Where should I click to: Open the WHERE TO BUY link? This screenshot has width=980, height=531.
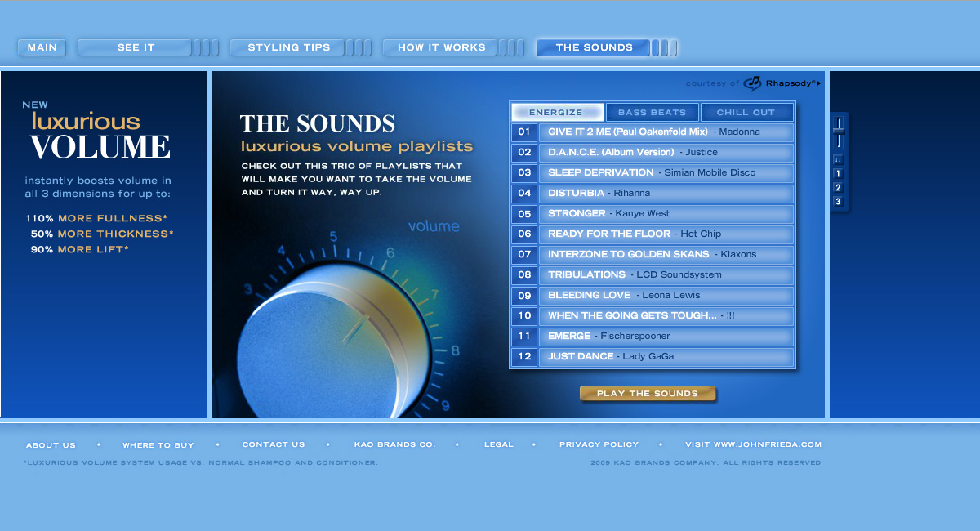click(x=158, y=445)
